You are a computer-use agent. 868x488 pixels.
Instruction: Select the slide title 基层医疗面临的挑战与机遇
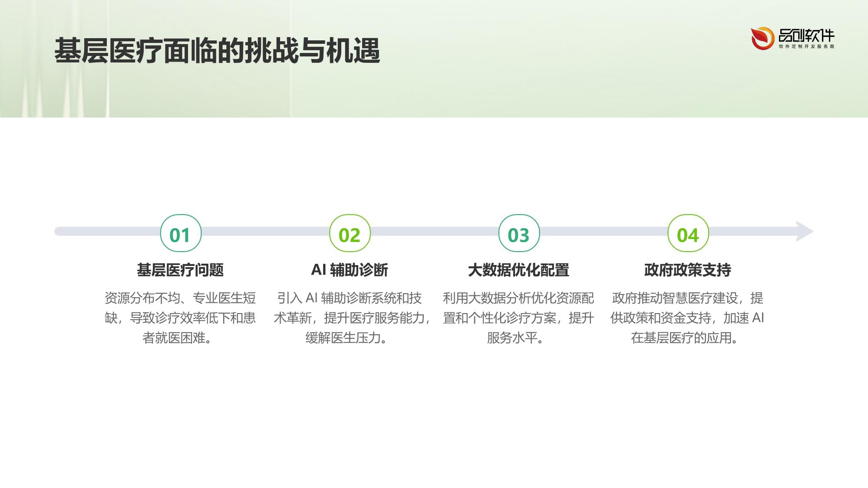point(217,51)
